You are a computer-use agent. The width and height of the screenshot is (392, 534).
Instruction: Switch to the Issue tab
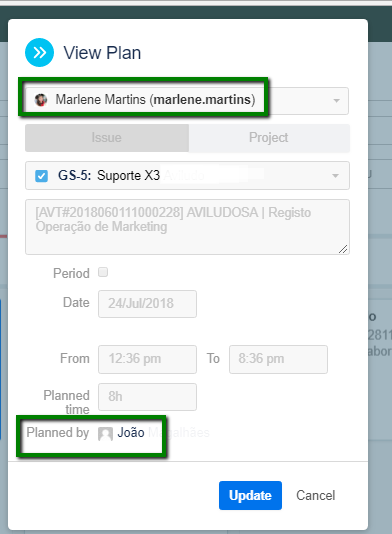point(107,138)
